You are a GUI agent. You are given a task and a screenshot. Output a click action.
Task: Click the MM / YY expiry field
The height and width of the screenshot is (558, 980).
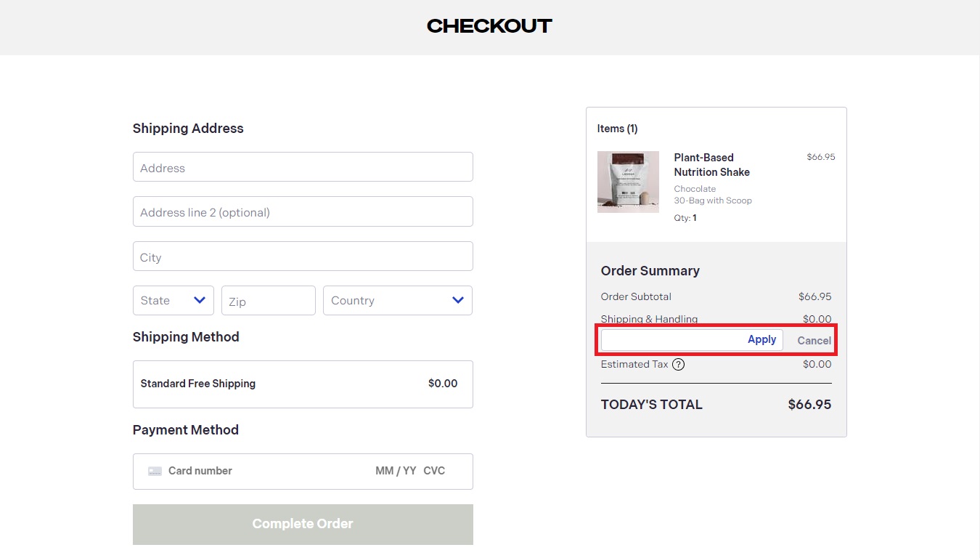tap(396, 471)
